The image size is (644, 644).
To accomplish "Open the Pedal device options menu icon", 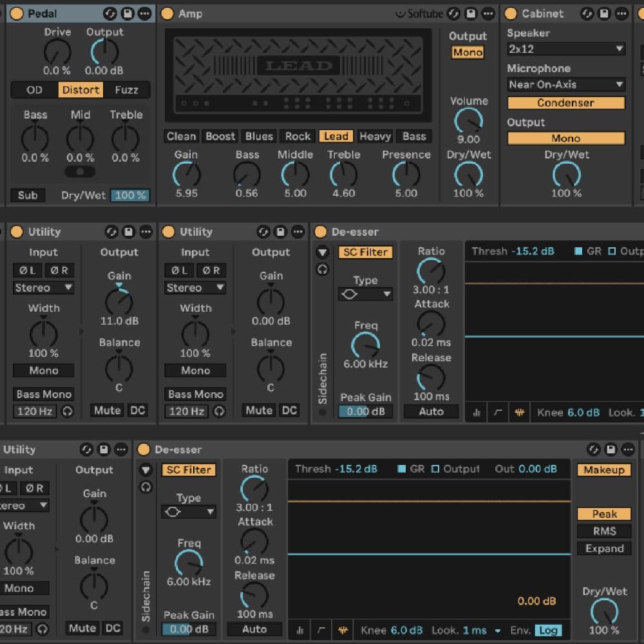I will [144, 14].
